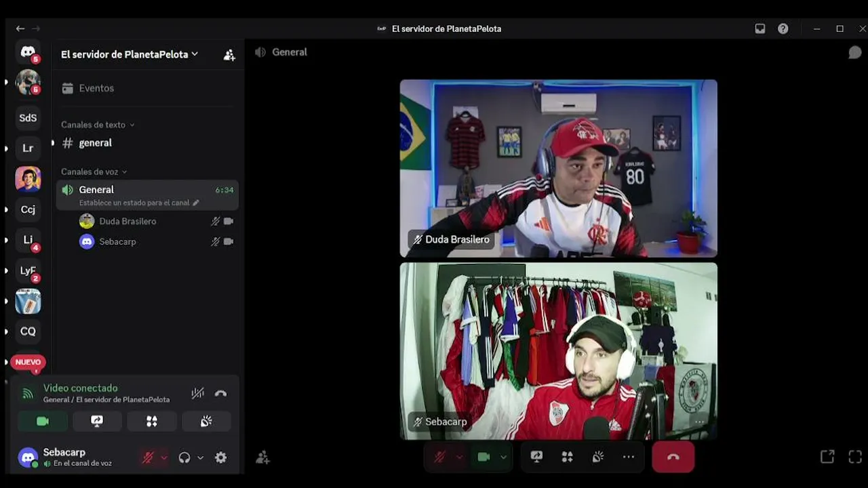Enter full screen video mode

(855, 457)
